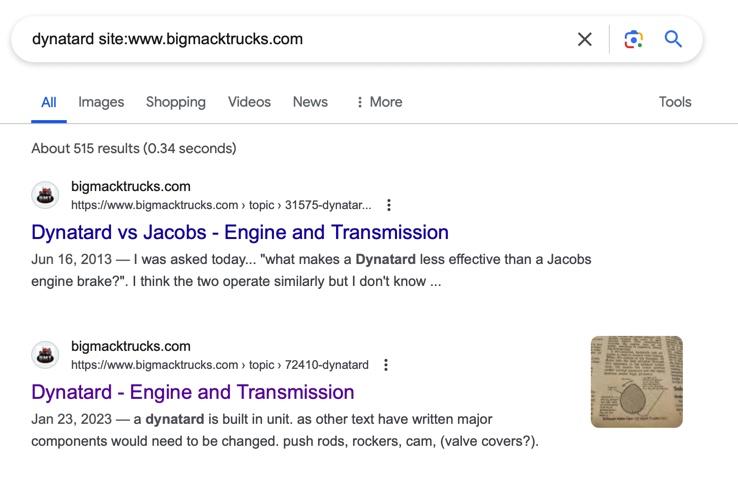
Task: Switch to the Images tab
Action: pyautogui.click(x=101, y=102)
